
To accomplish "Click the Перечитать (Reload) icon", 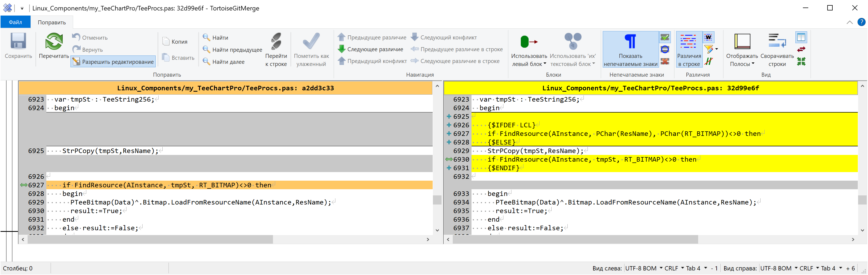I will pyautogui.click(x=54, y=42).
